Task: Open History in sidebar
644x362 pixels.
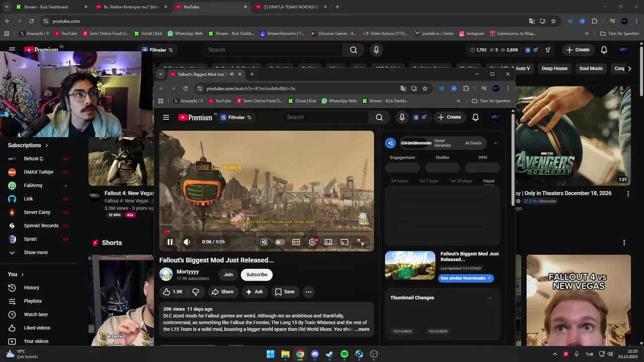Action: (31, 288)
